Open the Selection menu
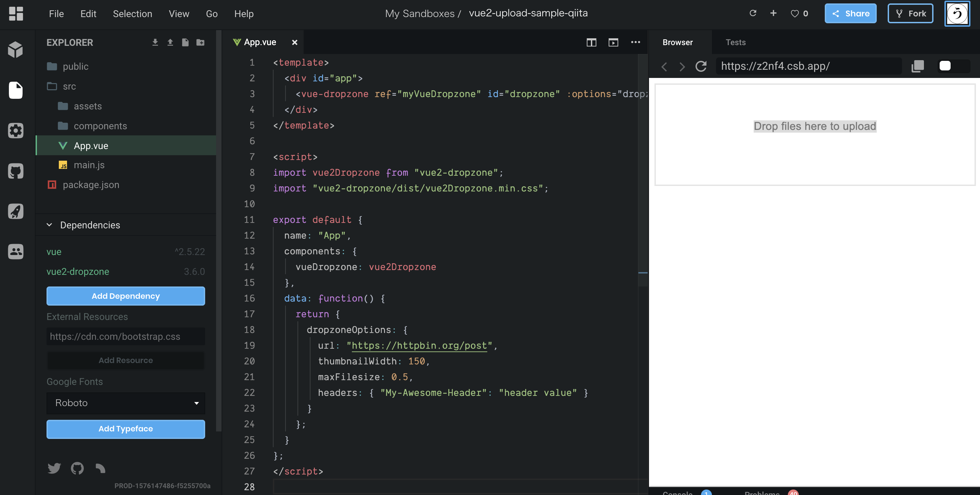This screenshot has height=495, width=980. point(132,14)
